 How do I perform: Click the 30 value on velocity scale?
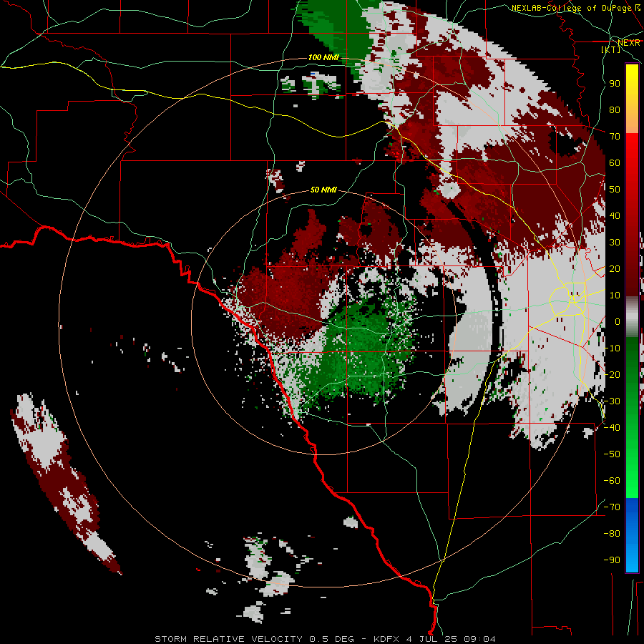coord(615,243)
